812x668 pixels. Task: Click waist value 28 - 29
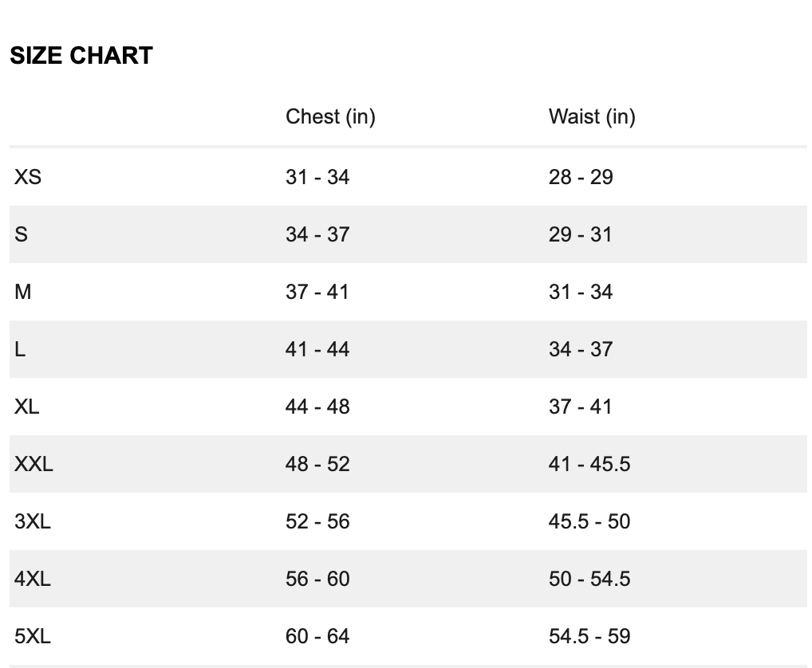pos(581,177)
